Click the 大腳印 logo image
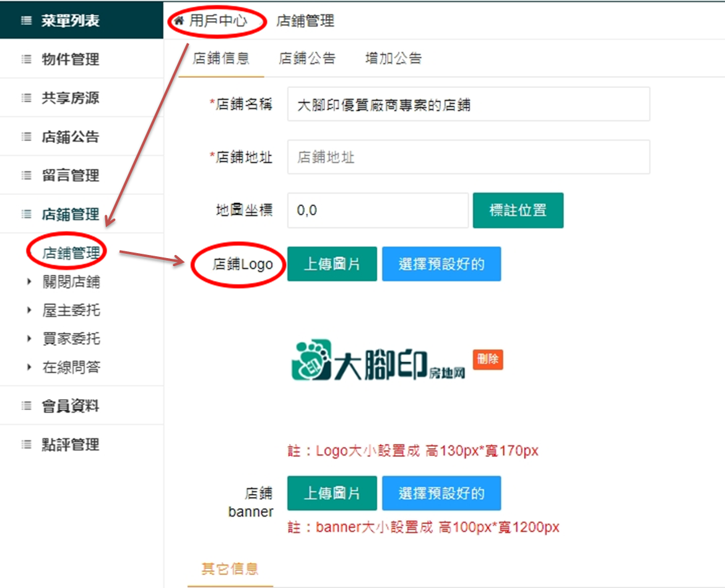Viewport: 725px width, 588px height. (378, 361)
